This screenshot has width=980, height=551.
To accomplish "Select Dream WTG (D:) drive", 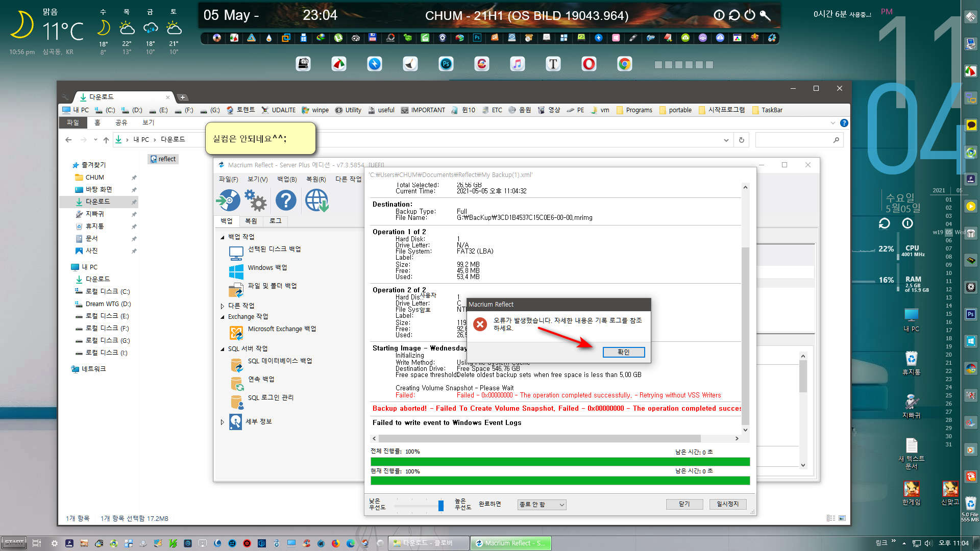I will point(108,304).
